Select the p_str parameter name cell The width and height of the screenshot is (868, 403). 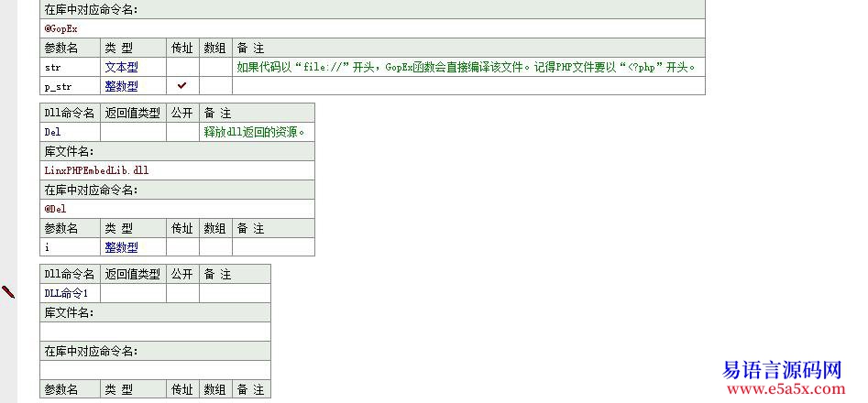click(59, 86)
